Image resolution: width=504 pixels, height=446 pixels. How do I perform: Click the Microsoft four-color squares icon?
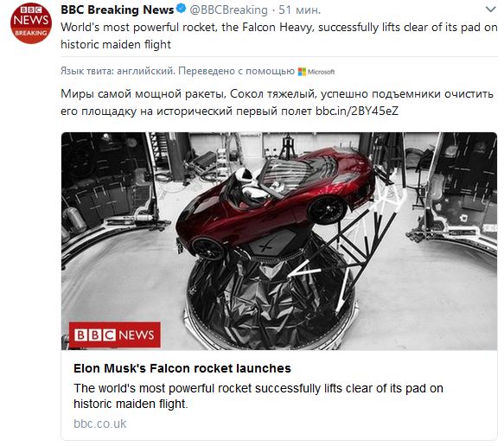point(302,72)
